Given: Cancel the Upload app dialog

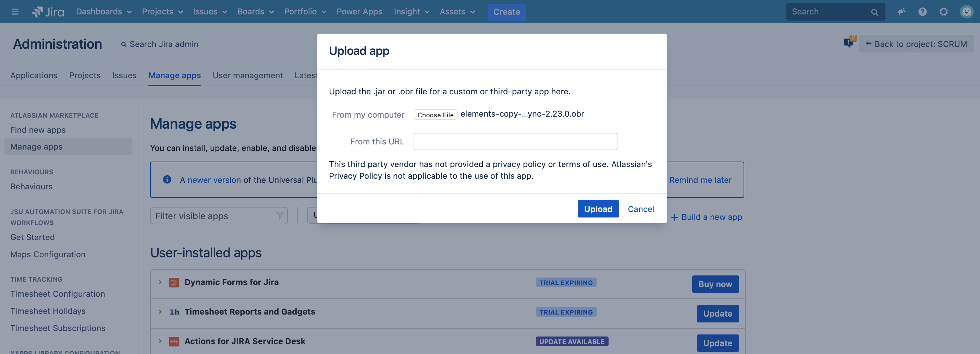Looking at the screenshot, I should point(641,209).
